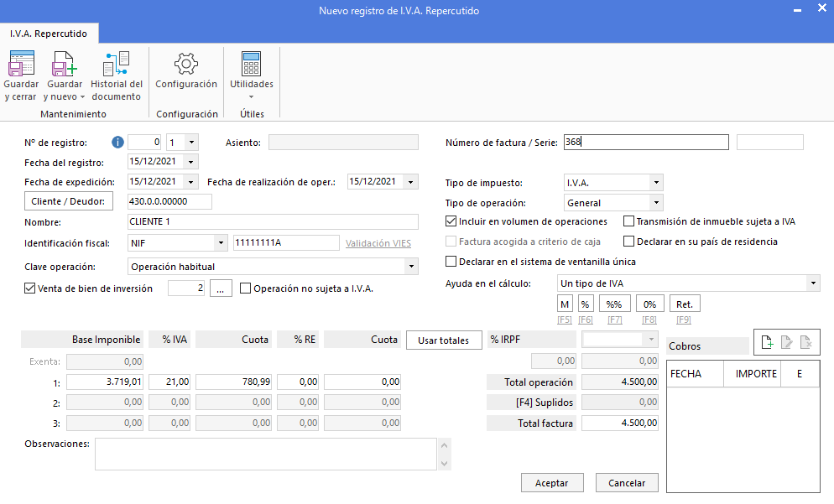
Task: Check Operación no sujeta a I.V.A.
Action: tap(245, 288)
